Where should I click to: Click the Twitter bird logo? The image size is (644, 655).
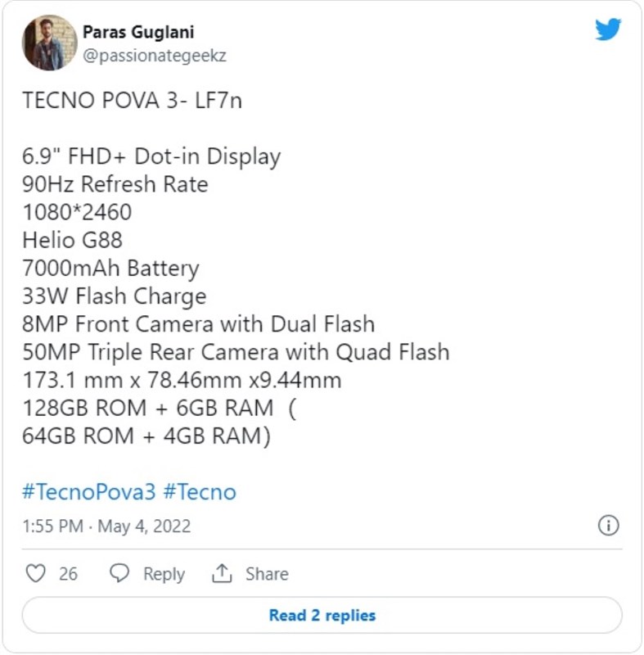[x=607, y=29]
